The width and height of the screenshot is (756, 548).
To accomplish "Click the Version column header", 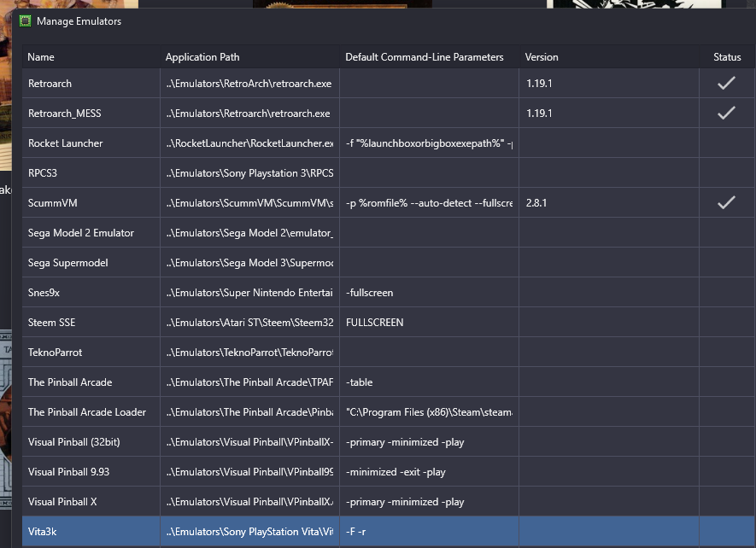I will (542, 57).
